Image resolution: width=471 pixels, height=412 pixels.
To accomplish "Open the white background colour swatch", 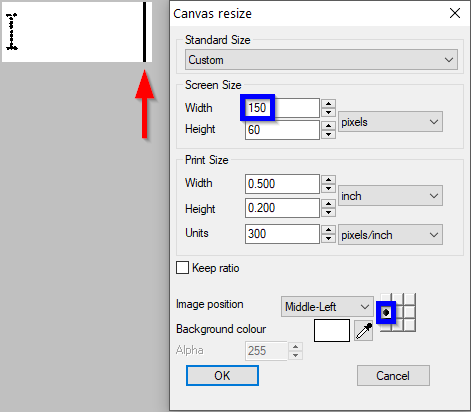I will [x=332, y=330].
